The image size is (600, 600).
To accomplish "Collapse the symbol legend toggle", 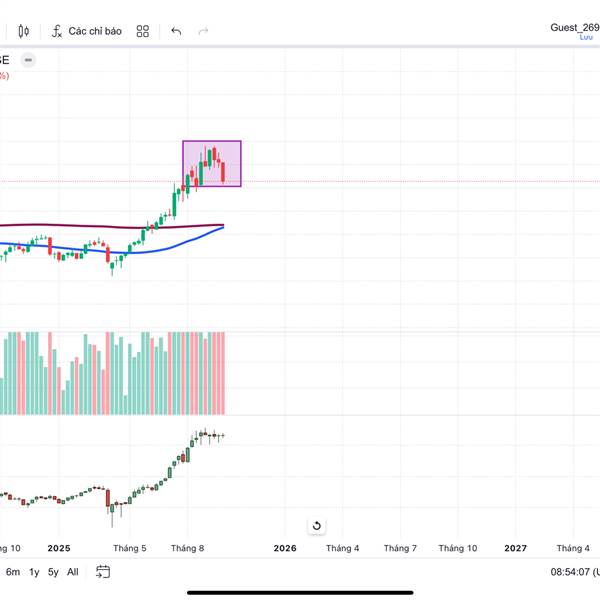I will 29,60.
